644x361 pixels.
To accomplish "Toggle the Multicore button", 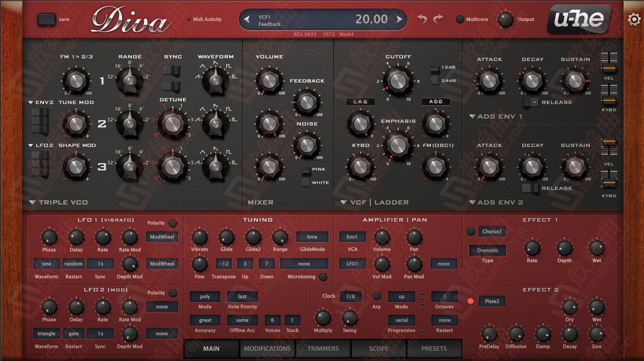I will (x=460, y=19).
